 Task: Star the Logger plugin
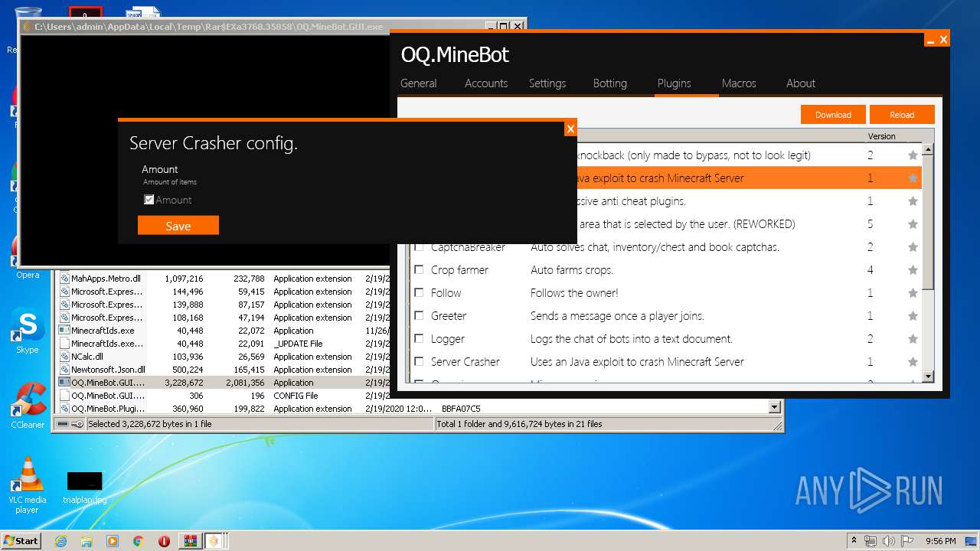[x=913, y=339]
